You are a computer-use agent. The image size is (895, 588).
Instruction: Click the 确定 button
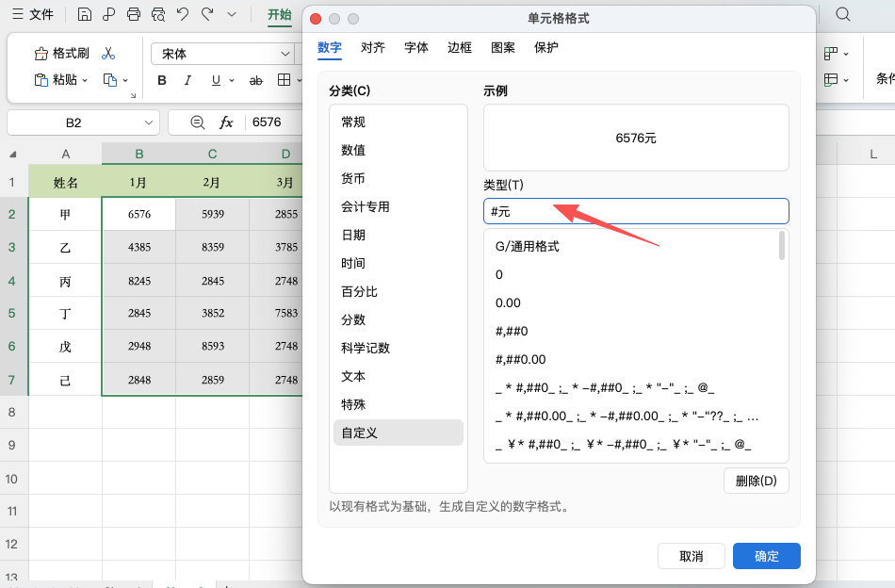[x=767, y=556]
